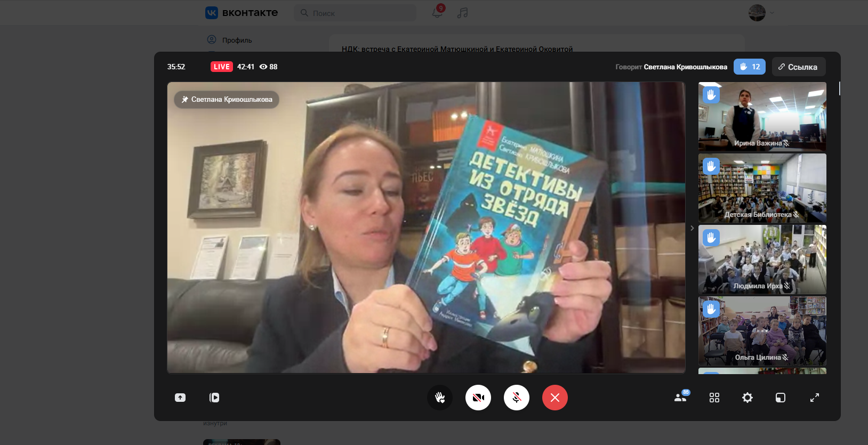Toggle camera on
This screenshot has height=445, width=868.
[478, 398]
